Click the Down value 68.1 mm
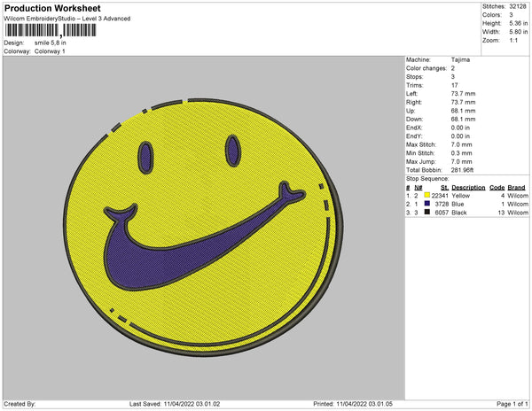 coord(463,120)
